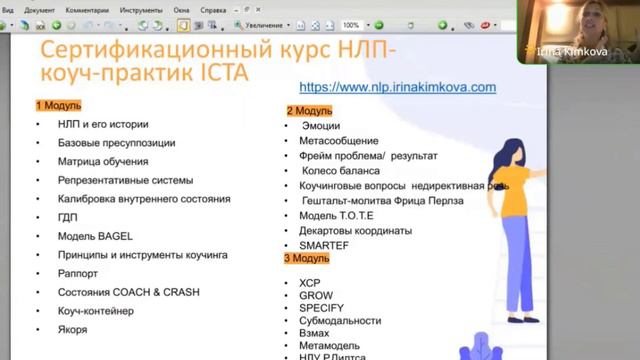Click 'Репрезентативные системы' bullet text
This screenshot has height=360, width=640.
click(125, 180)
